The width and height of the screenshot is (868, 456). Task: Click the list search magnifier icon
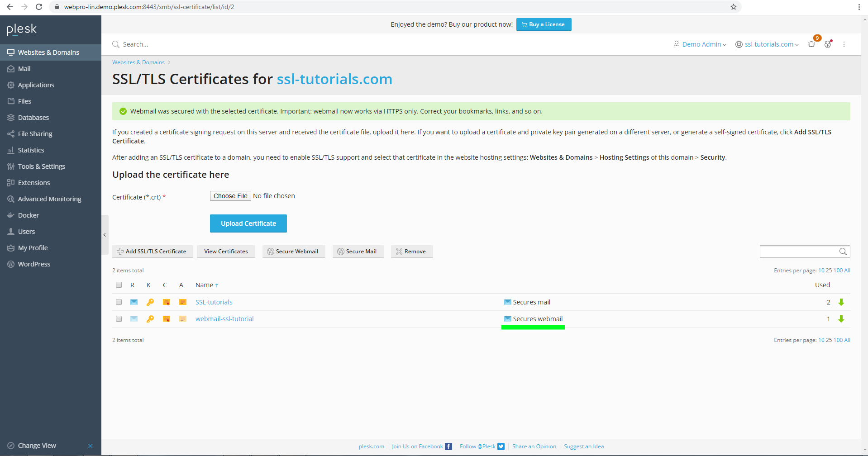click(x=843, y=252)
